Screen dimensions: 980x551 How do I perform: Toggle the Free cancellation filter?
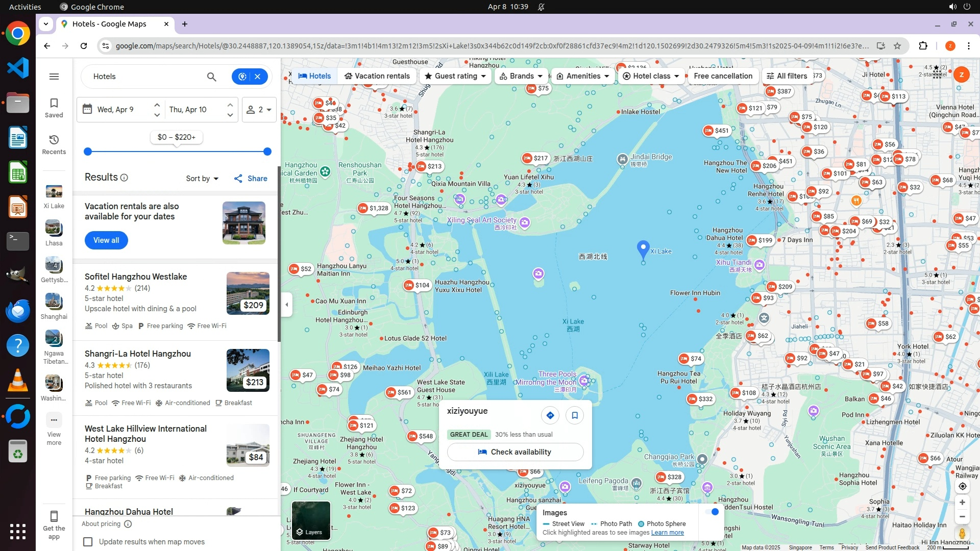click(x=723, y=76)
